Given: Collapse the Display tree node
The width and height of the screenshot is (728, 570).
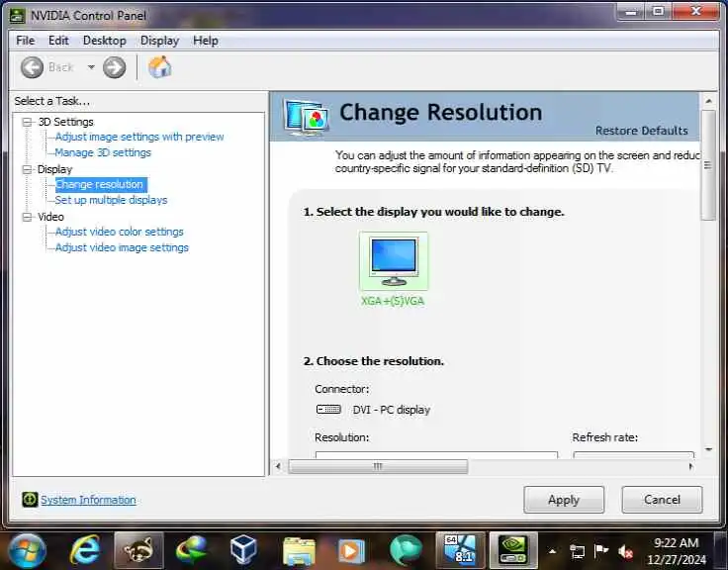Looking at the screenshot, I should tap(28, 169).
